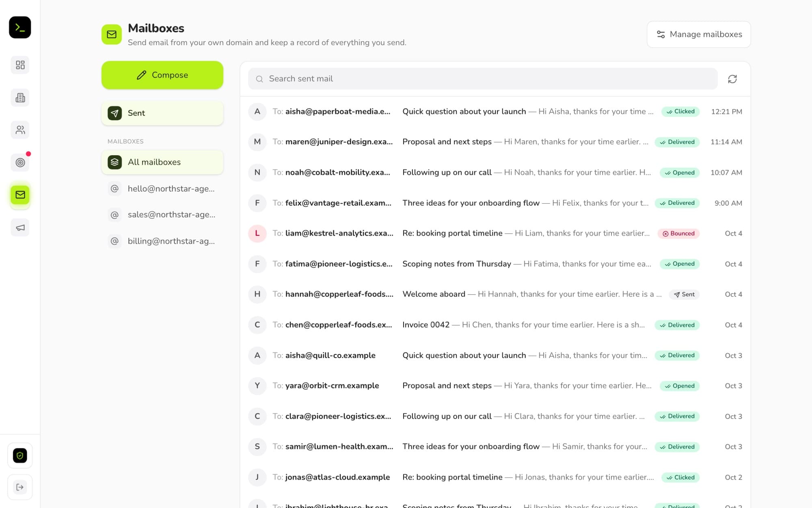The height and width of the screenshot is (508, 812).
Task: Click the Clicked badge on 12:21 PM email
Action: coord(680,111)
